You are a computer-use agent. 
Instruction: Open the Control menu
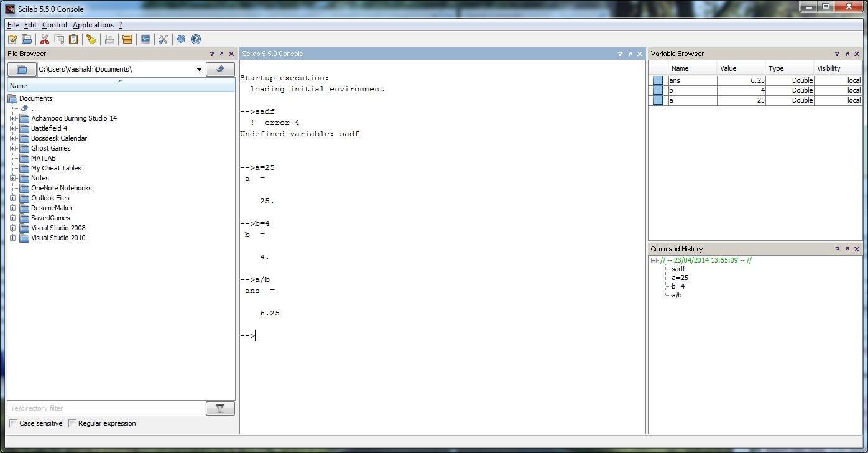55,25
